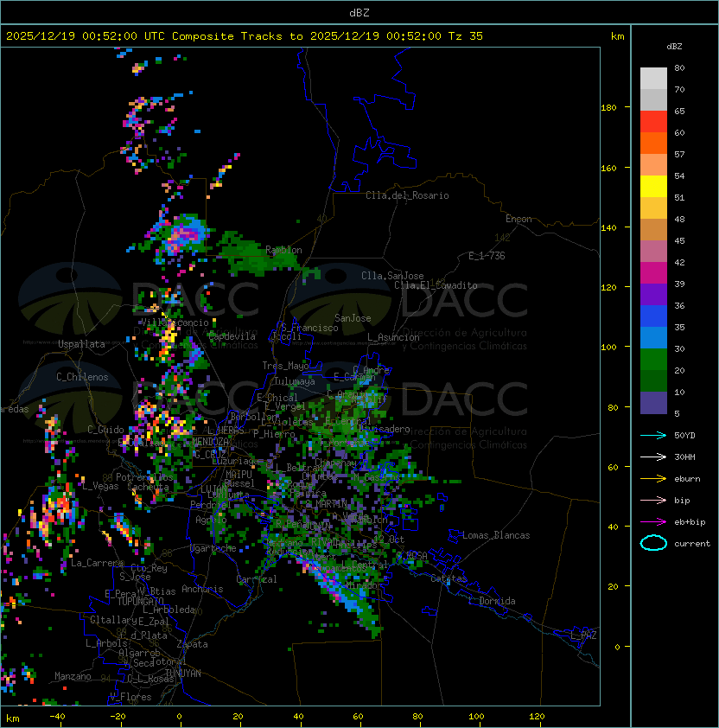Click the 'km' unit label at bottom left

tap(13, 718)
